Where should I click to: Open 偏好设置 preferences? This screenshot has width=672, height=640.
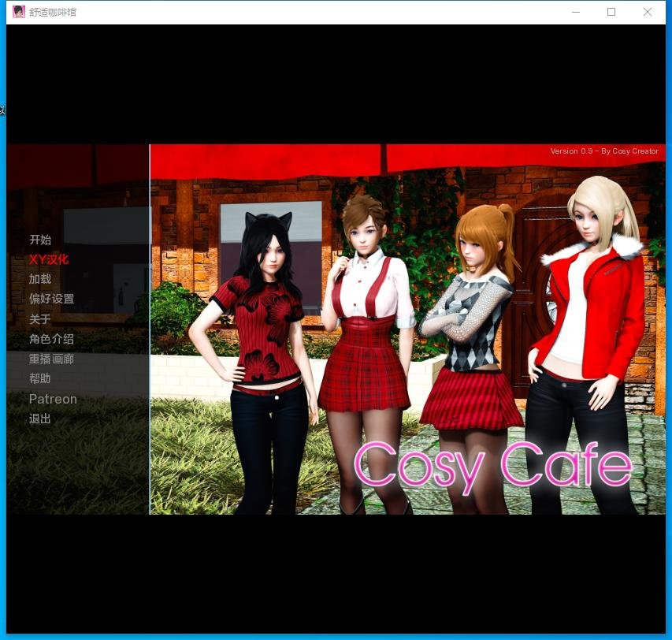tap(51, 299)
